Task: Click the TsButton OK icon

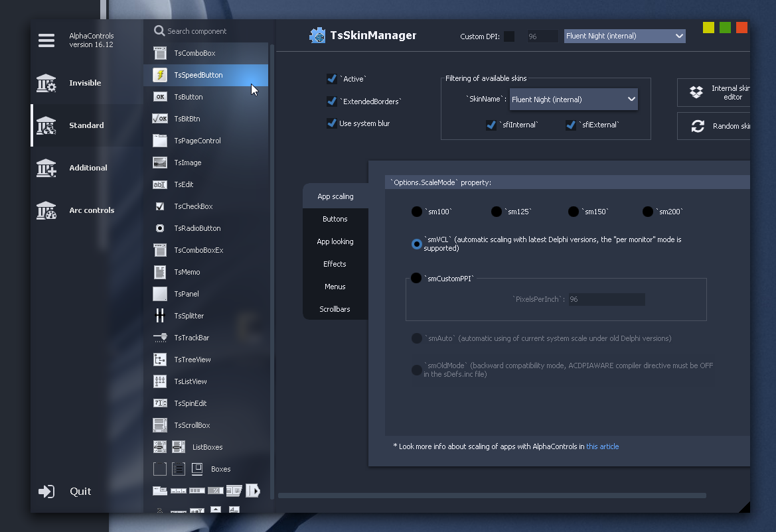Action: [x=160, y=97]
